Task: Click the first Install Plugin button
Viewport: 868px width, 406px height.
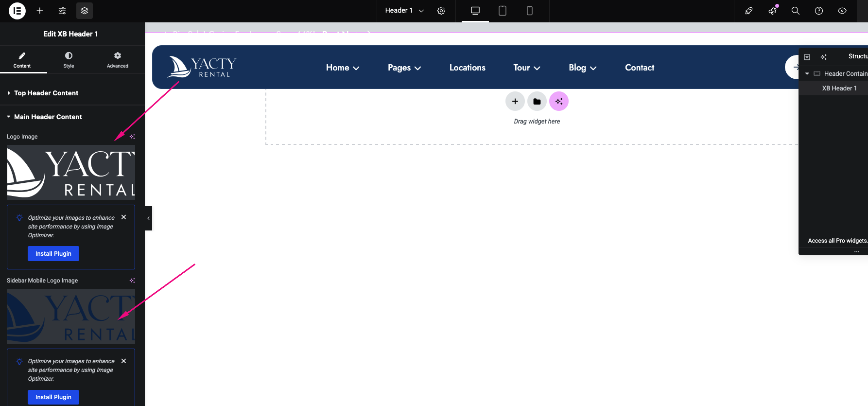Action: [x=53, y=254]
